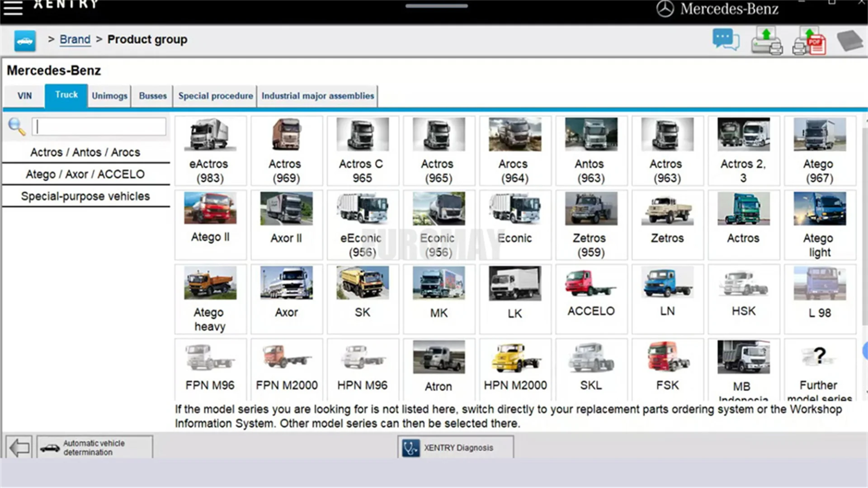The height and width of the screenshot is (488, 868).
Task: Select eActros (983) truck thumbnail
Action: coord(210,151)
